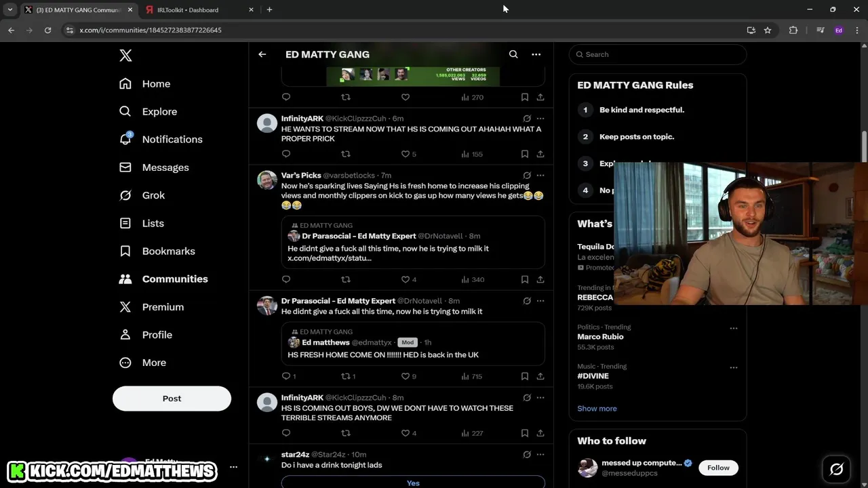
Task: Open Grok floating button at bottom right
Action: [x=836, y=469]
